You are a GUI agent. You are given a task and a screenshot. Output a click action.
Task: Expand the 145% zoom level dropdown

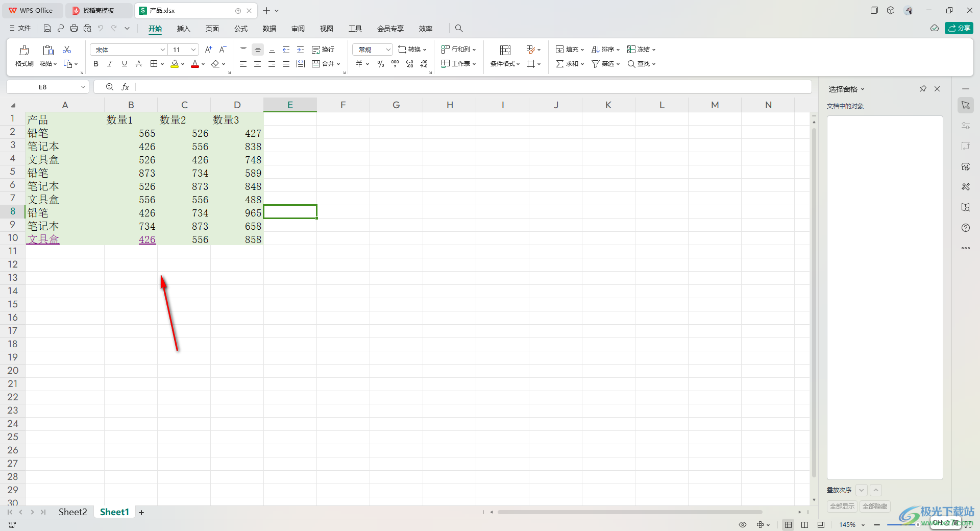(863, 525)
